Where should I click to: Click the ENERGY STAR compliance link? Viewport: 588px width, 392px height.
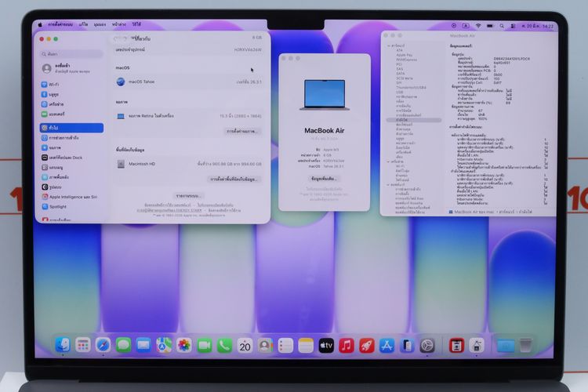tap(169, 210)
